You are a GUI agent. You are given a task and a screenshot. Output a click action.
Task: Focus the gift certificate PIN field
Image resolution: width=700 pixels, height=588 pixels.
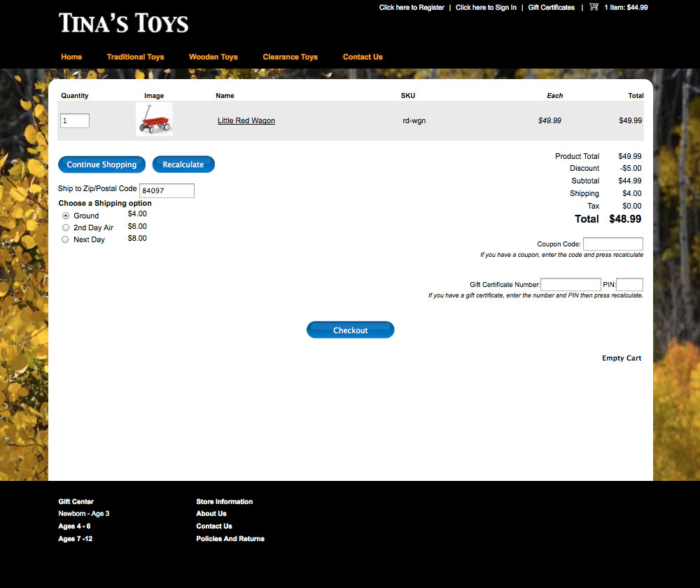coord(629,285)
